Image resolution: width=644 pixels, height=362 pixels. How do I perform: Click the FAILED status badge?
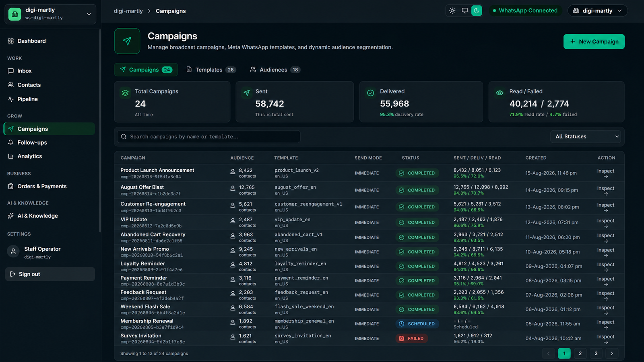click(x=411, y=339)
